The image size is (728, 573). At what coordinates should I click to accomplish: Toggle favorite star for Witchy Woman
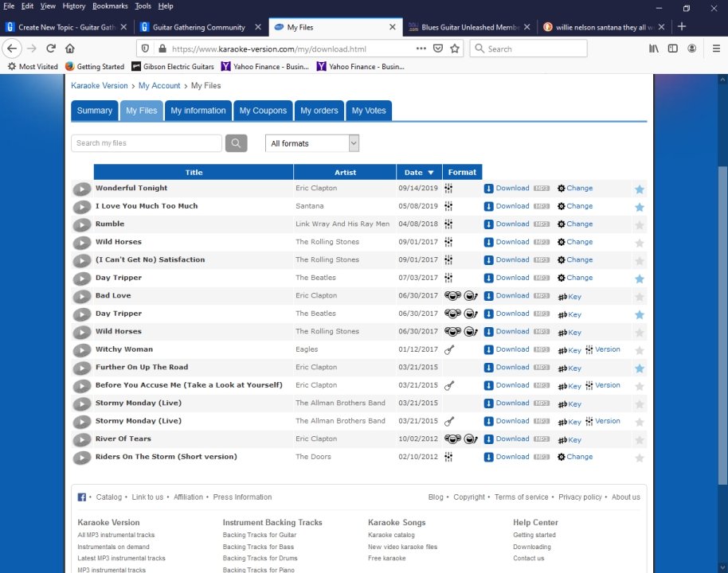[x=640, y=351]
